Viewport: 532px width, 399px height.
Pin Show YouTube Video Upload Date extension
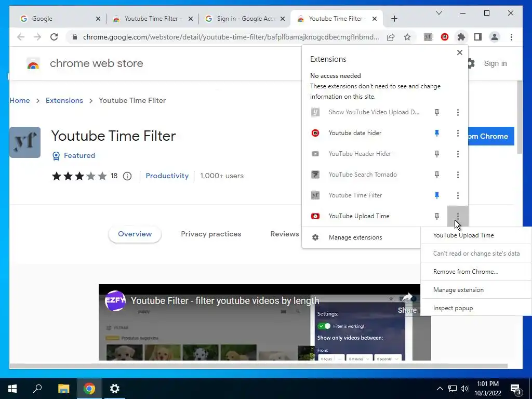pos(436,112)
